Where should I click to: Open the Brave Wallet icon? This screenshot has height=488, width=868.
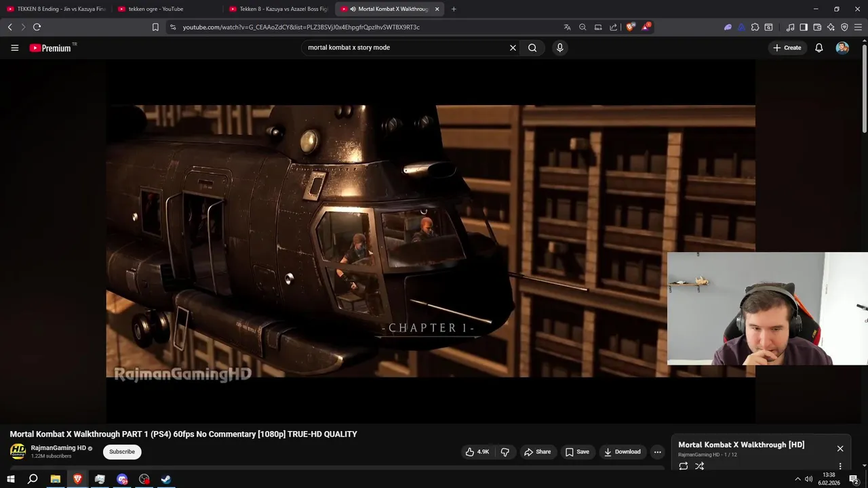tap(817, 27)
